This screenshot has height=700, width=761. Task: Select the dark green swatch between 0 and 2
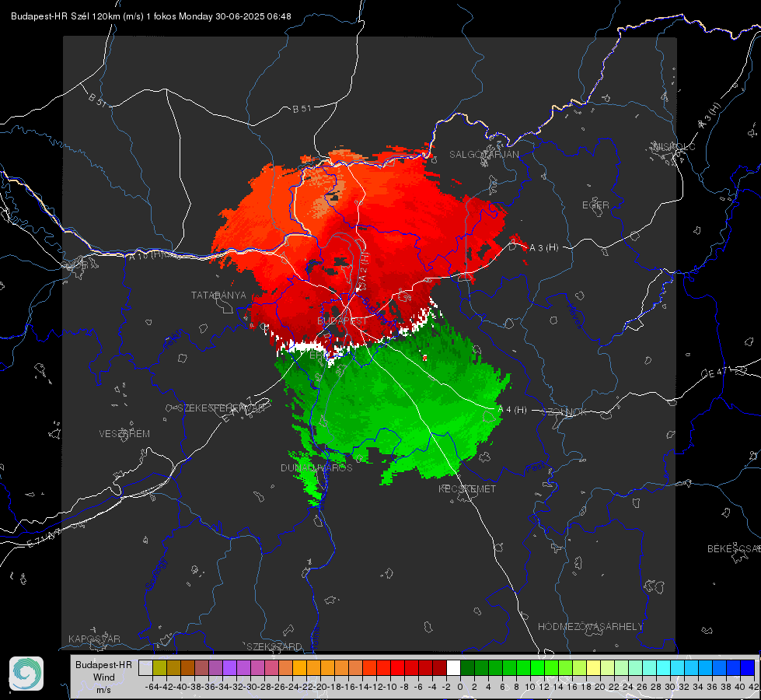[467, 668]
